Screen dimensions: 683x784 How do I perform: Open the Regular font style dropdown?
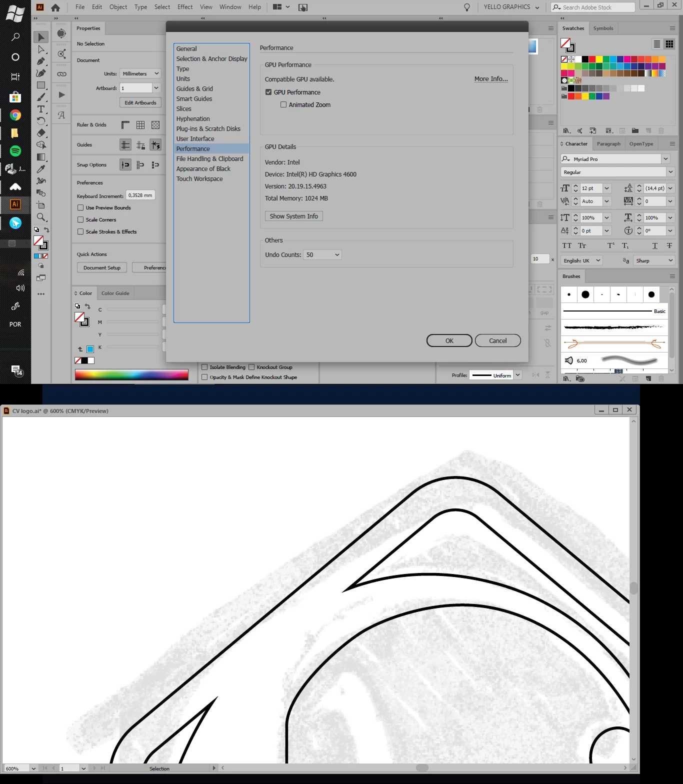point(670,172)
